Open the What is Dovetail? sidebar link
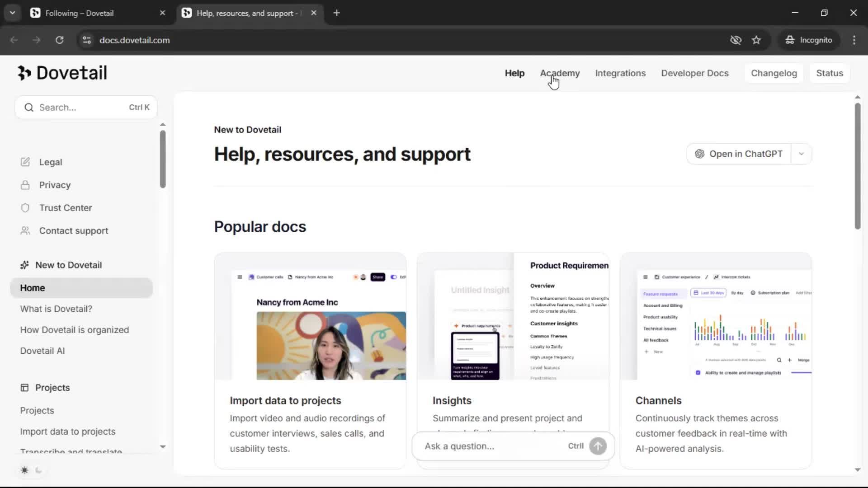Image resolution: width=868 pixels, height=488 pixels. point(56,309)
